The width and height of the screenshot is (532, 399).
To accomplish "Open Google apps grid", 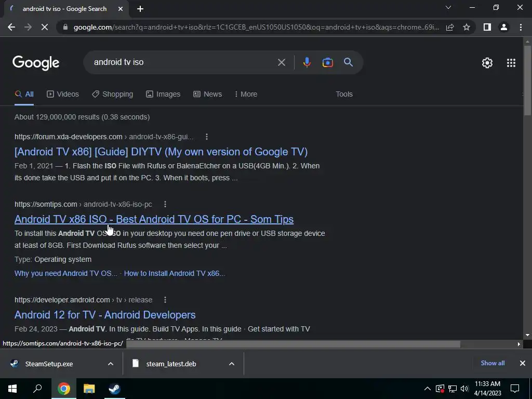I will [511, 63].
